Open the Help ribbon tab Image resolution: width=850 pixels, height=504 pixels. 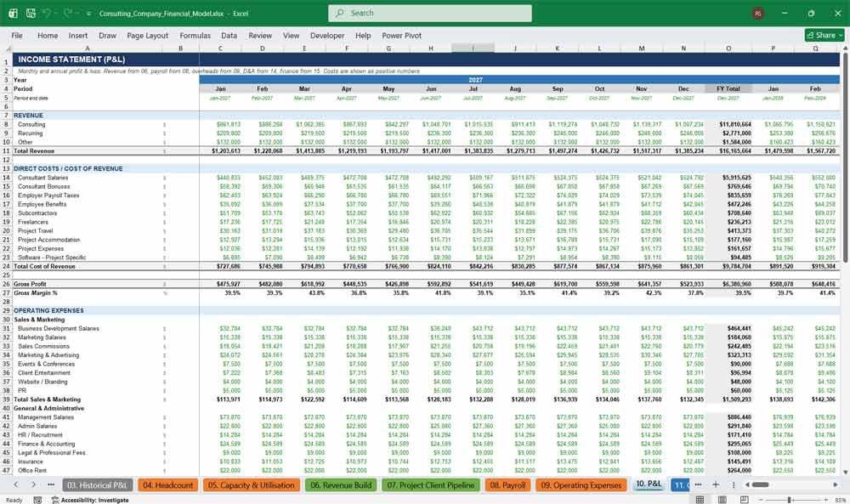tap(363, 35)
